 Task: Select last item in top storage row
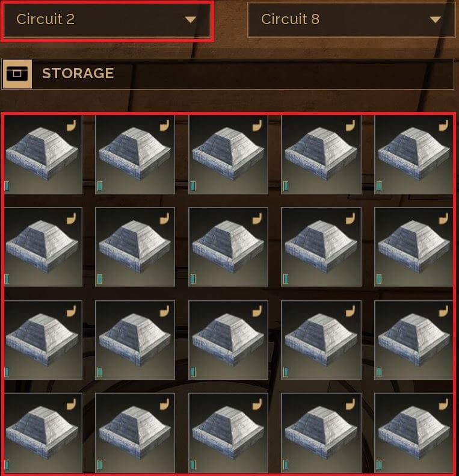(x=414, y=155)
